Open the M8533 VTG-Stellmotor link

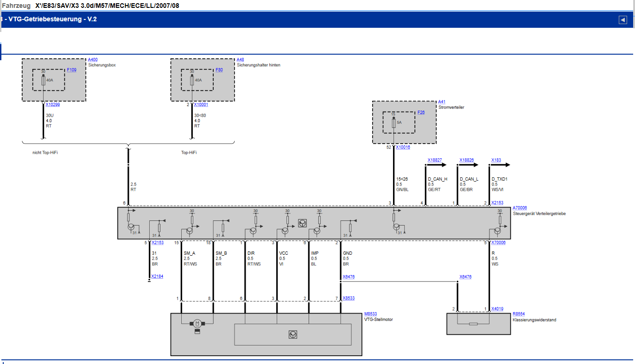pyautogui.click(x=370, y=314)
